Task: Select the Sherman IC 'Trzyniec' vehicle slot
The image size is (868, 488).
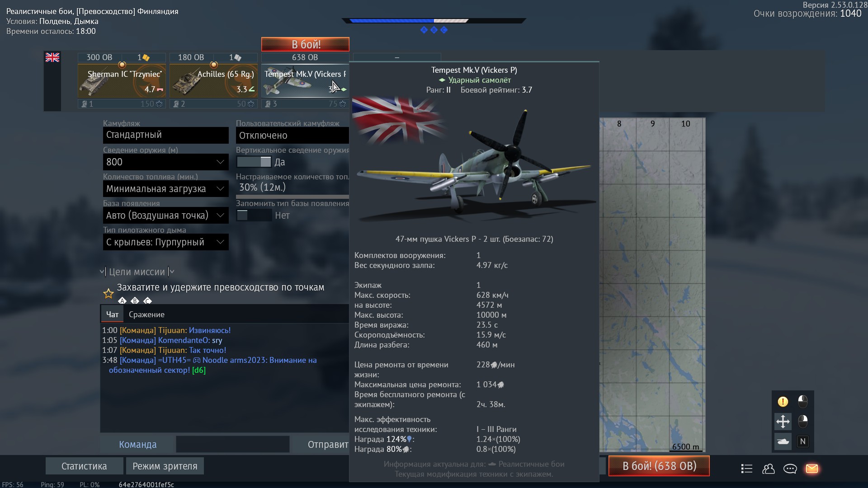Action: click(122, 81)
